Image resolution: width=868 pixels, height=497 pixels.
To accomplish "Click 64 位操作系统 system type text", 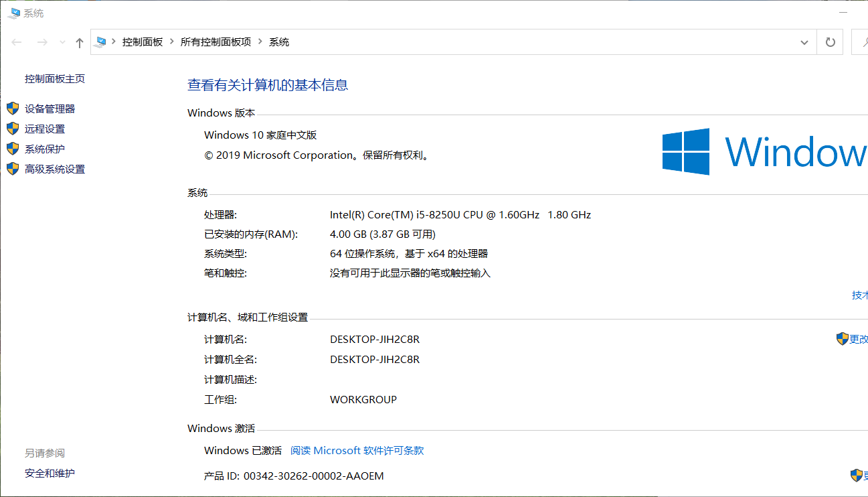I will coord(409,253).
